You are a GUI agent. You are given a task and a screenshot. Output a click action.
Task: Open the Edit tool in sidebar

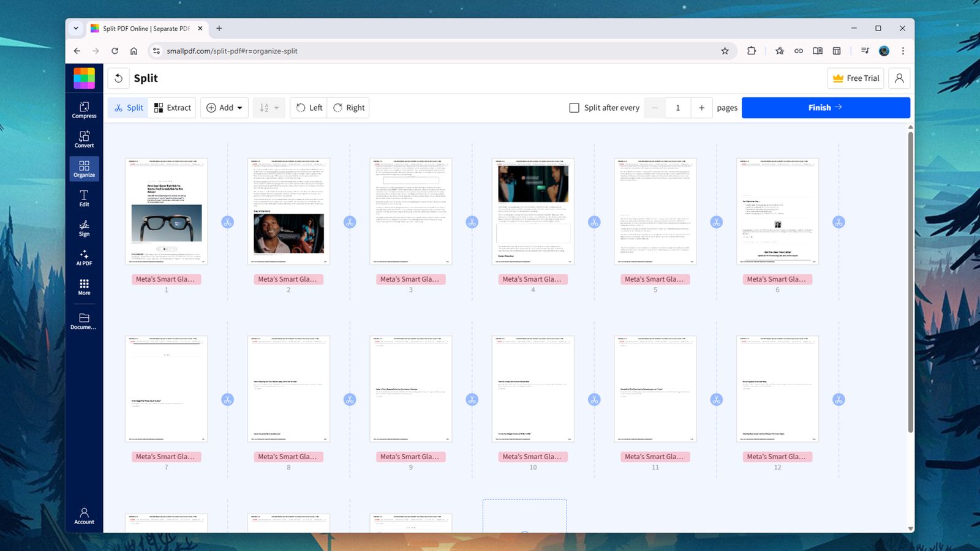point(84,198)
